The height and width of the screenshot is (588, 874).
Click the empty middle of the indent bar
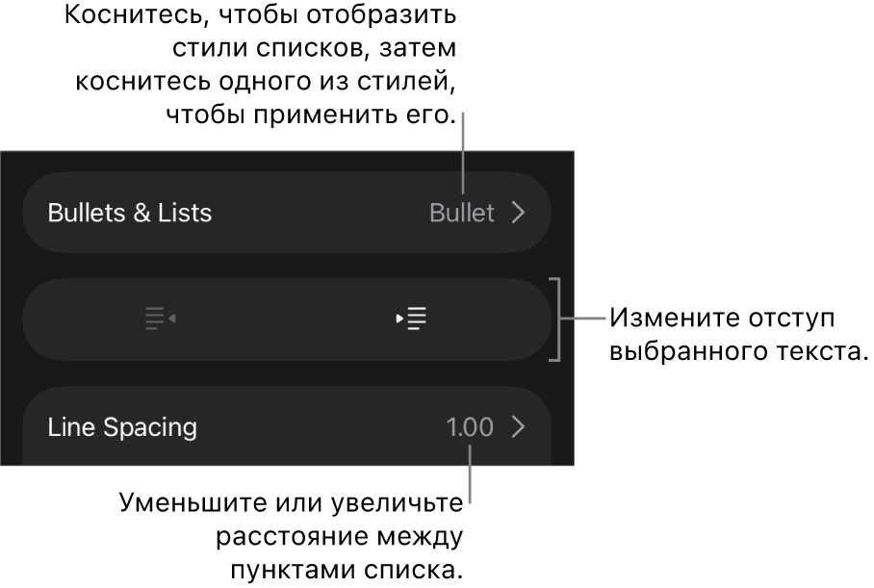(287, 319)
